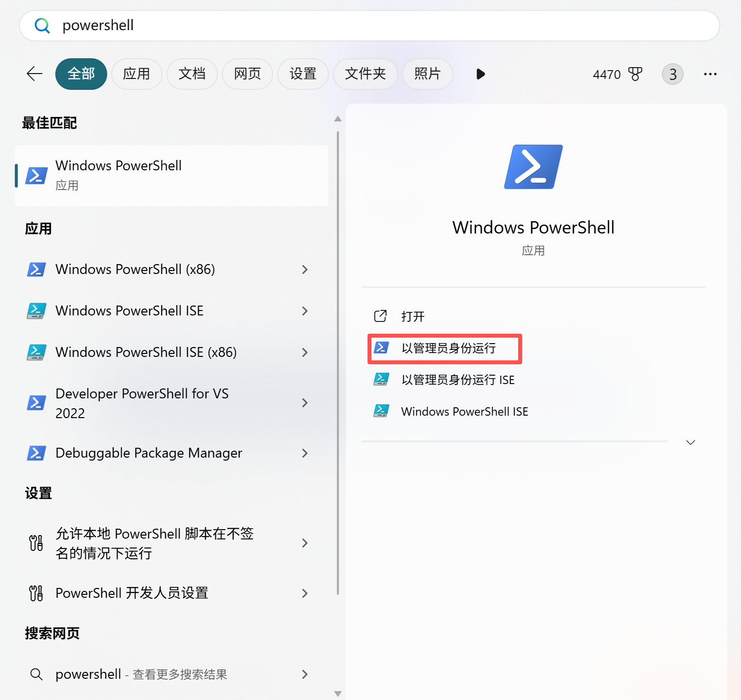Click the results list scrollbar thumb
Image resolution: width=741 pixels, height=700 pixels.
click(x=338, y=363)
